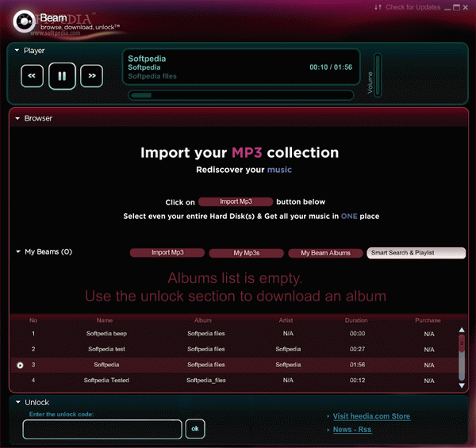
Task: Collapse the Browser section
Action: [17, 118]
